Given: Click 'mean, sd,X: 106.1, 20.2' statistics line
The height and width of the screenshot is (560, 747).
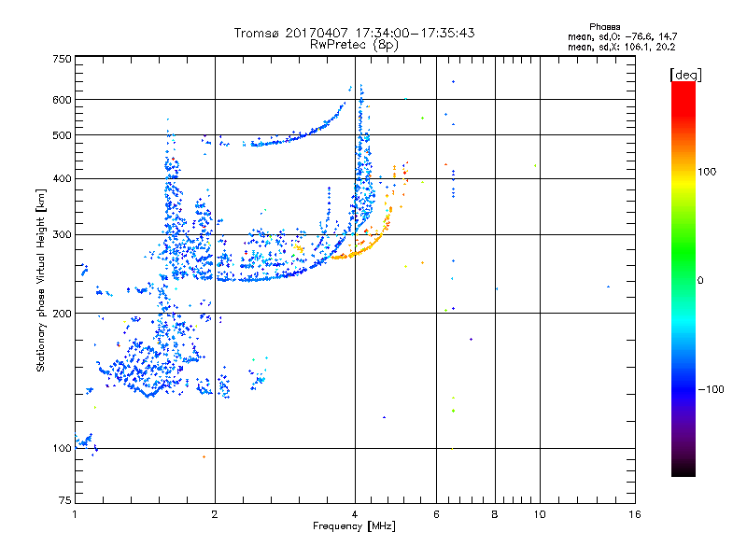Looking at the screenshot, I should [621, 47].
